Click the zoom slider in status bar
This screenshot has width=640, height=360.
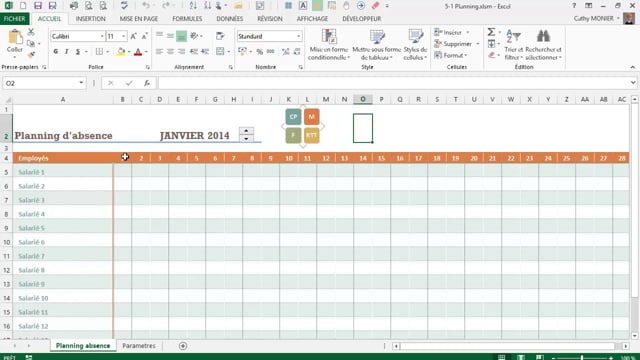[x=582, y=358]
